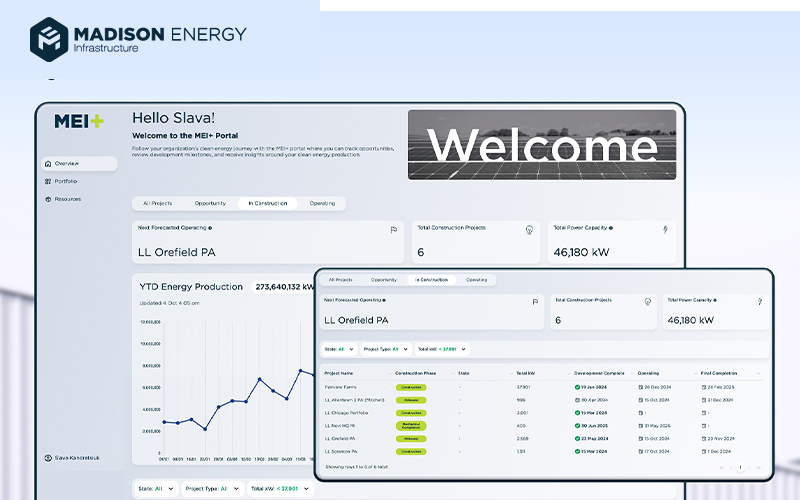Click calendar icon beside 30 Apr 2024
The height and width of the screenshot is (500, 800).
(x=577, y=400)
